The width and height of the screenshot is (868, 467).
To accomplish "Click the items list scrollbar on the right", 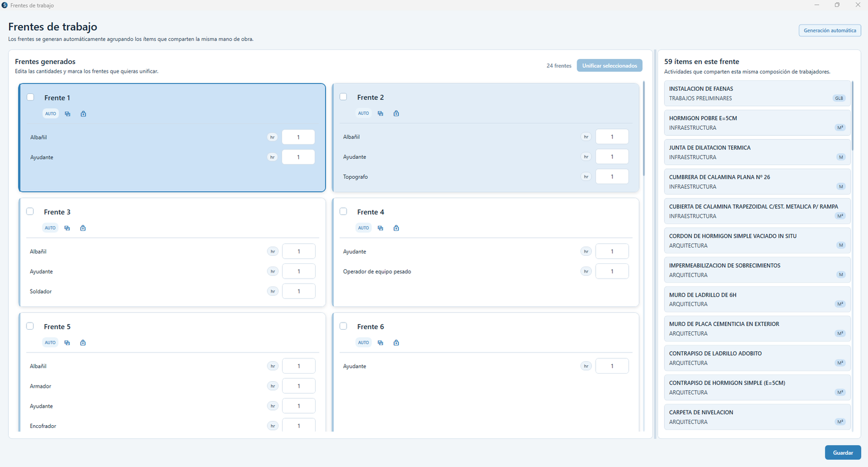I will pyautogui.click(x=852, y=116).
